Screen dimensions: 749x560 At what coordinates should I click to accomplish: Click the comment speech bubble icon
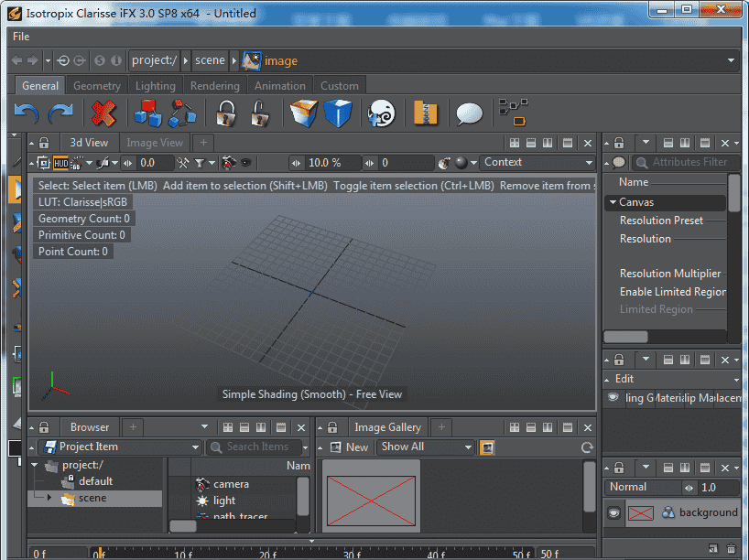click(x=468, y=113)
